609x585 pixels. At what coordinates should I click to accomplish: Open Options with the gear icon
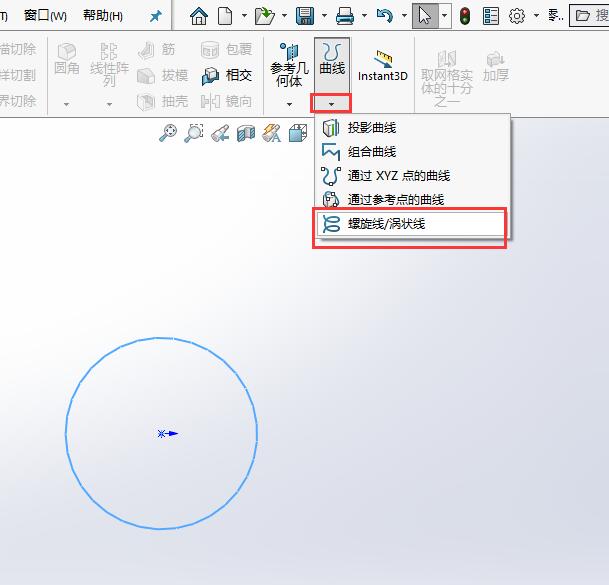(517, 16)
